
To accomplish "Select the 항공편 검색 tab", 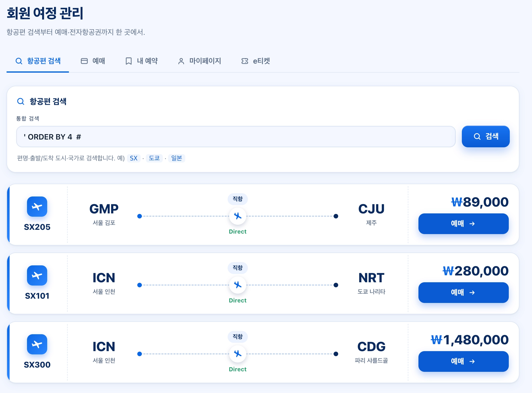I will coord(38,61).
